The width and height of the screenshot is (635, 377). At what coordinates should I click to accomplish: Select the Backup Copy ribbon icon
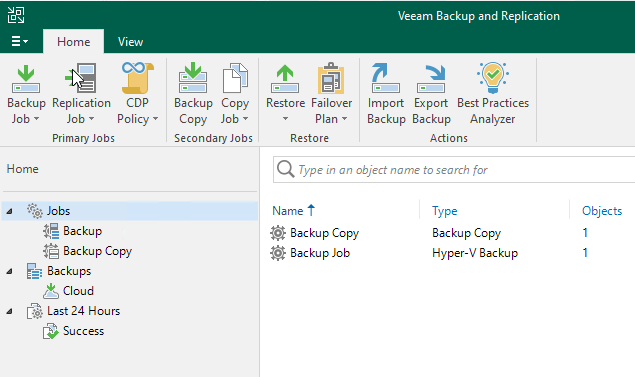[193, 78]
